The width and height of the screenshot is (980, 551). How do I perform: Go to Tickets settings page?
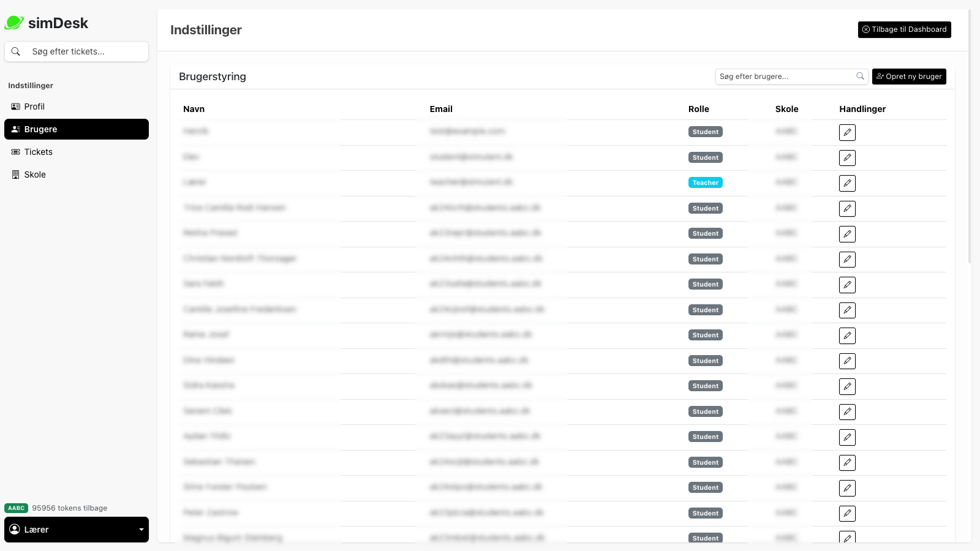(39, 152)
